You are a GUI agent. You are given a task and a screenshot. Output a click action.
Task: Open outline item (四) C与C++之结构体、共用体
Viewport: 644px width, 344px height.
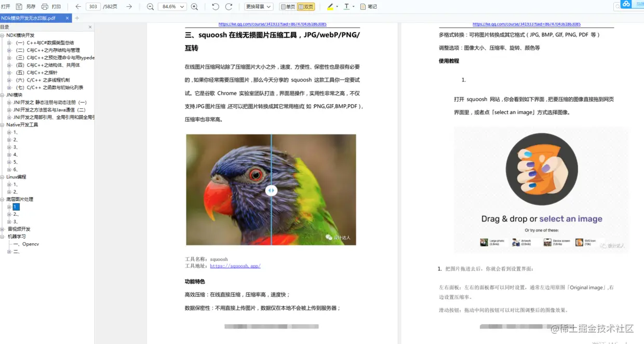click(x=47, y=65)
